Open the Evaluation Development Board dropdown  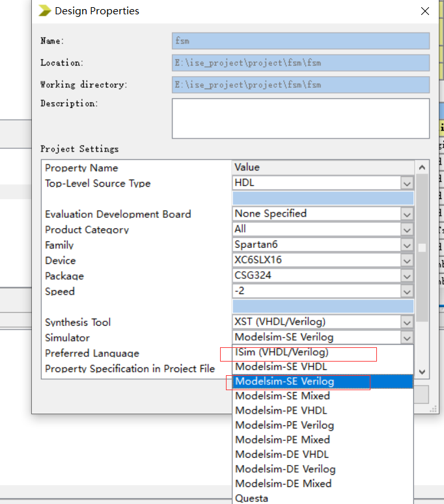click(x=407, y=215)
